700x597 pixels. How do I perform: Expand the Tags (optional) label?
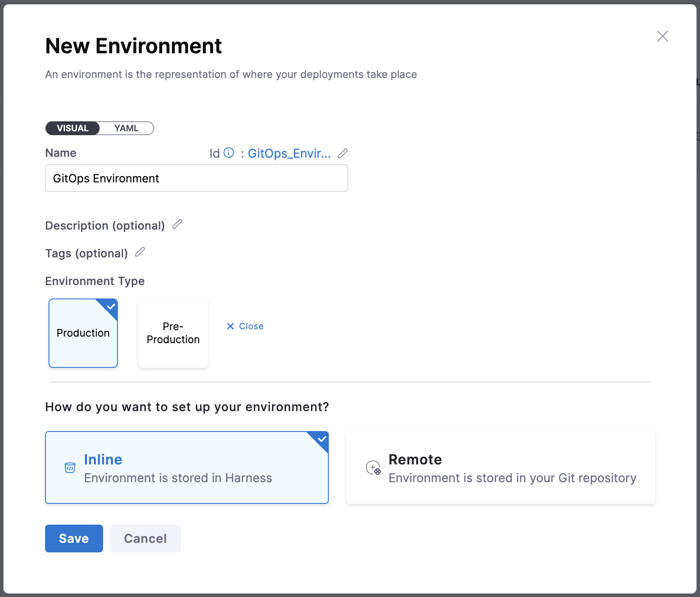point(86,253)
